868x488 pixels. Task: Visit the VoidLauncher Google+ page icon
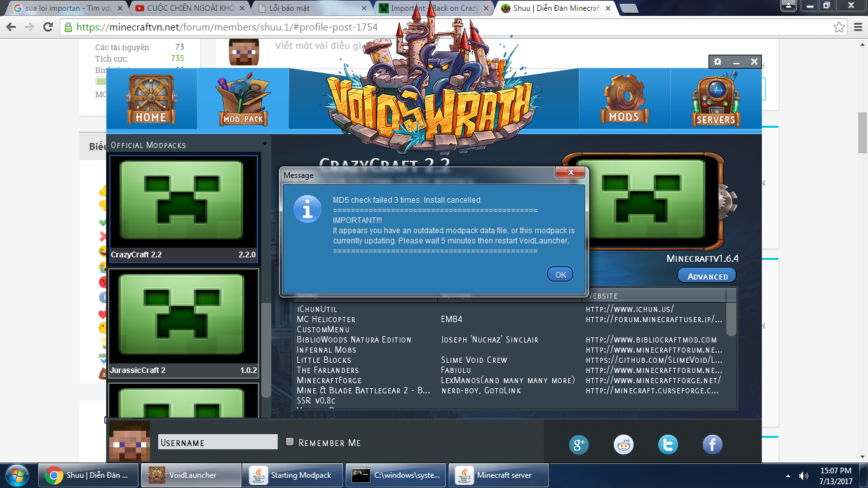(579, 445)
